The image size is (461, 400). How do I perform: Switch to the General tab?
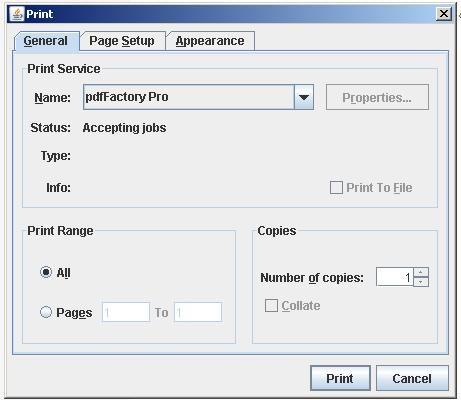tap(46, 41)
